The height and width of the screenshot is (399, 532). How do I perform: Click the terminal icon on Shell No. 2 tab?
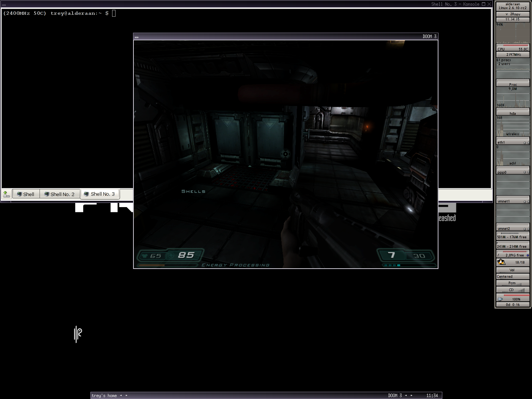[47, 194]
